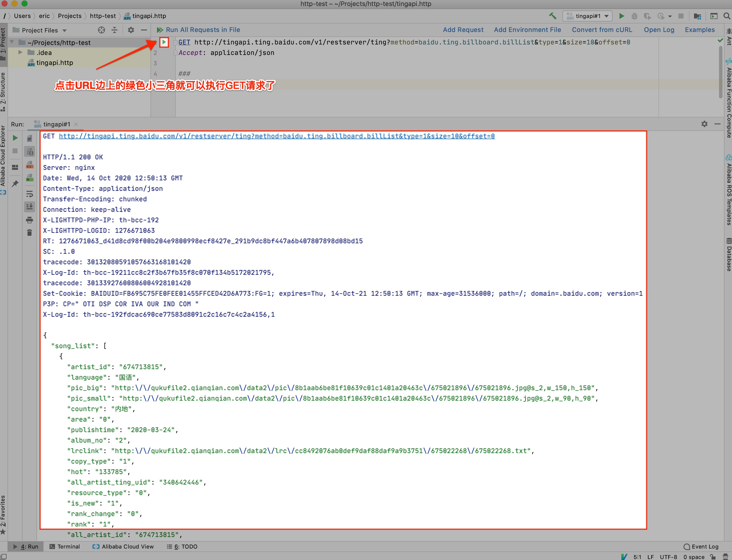Click the Stop square in the top toolbar

click(x=681, y=16)
